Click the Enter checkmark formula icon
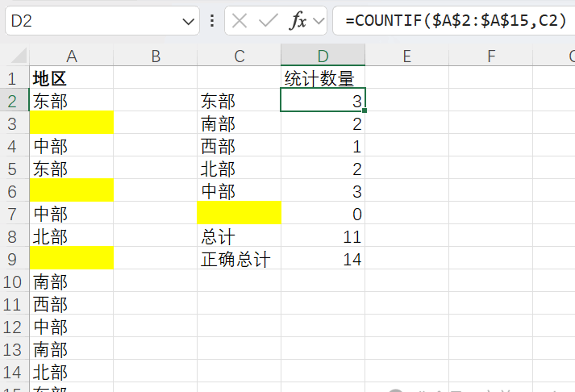 pos(269,21)
